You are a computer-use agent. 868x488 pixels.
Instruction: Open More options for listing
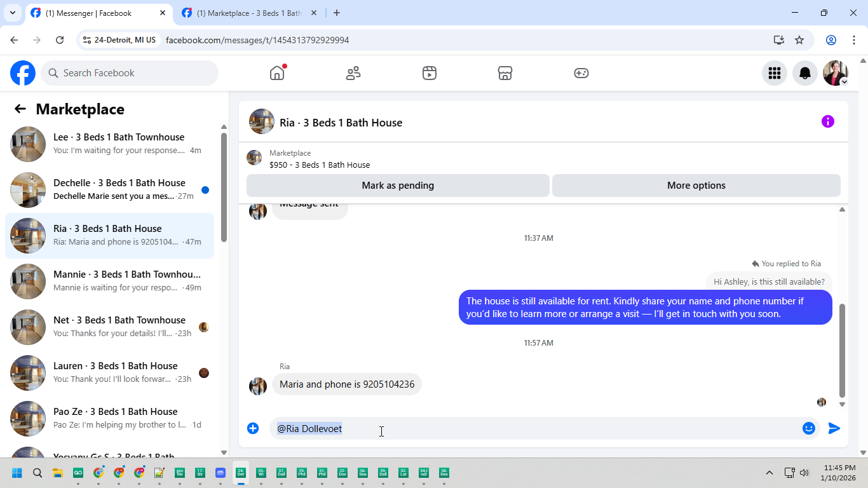click(696, 186)
